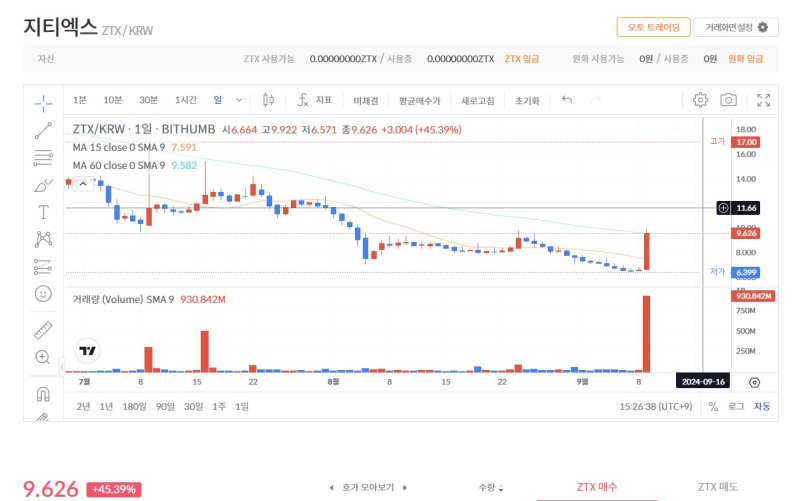800x501 pixels.
Task: Click the 2024-09-16 date marker
Action: click(703, 382)
